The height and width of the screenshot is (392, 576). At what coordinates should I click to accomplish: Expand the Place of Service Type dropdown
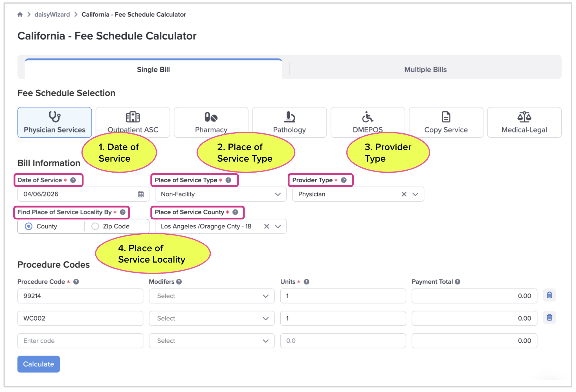coord(278,194)
